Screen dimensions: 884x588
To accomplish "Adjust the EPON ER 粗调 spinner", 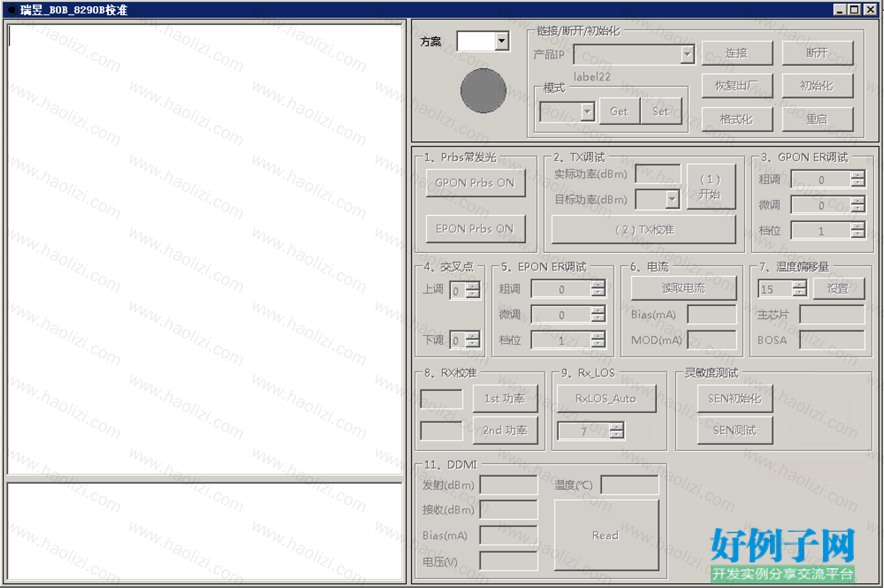I will click(568, 289).
